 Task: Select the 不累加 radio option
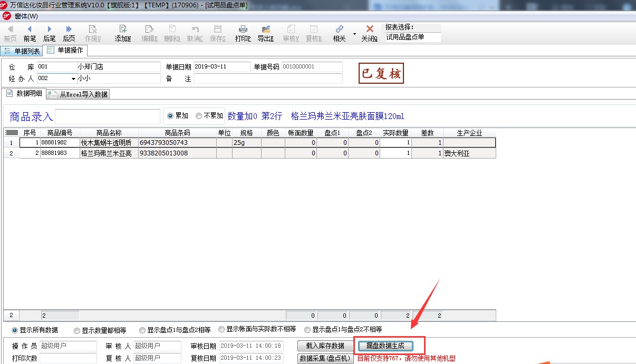(208, 116)
